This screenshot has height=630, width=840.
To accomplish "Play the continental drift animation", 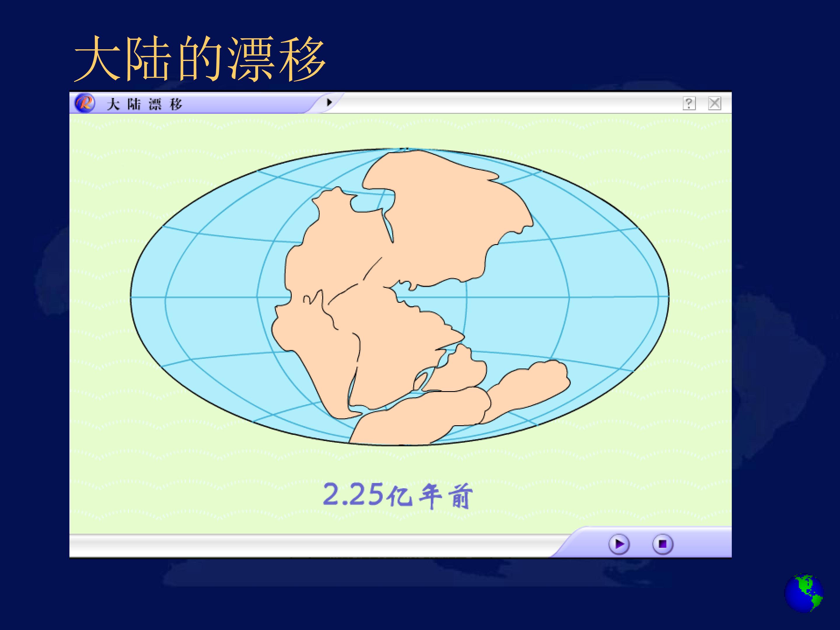I will coord(619,544).
